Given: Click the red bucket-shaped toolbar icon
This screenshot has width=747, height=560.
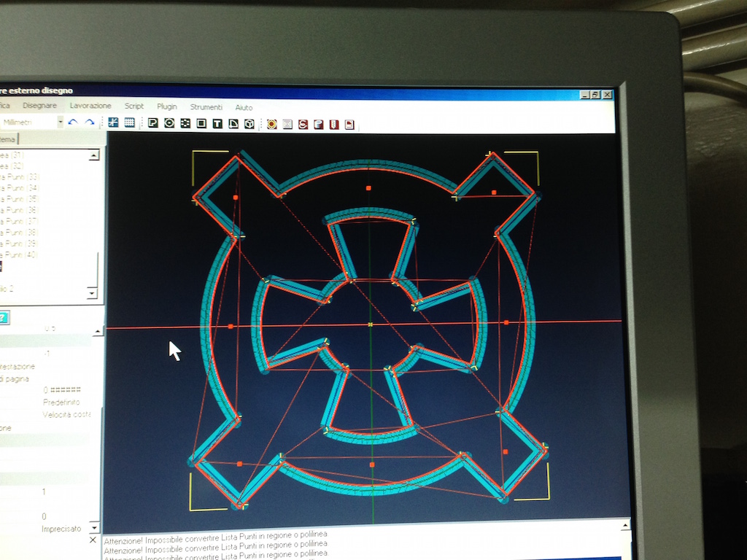Looking at the screenshot, I should pyautogui.click(x=319, y=125).
